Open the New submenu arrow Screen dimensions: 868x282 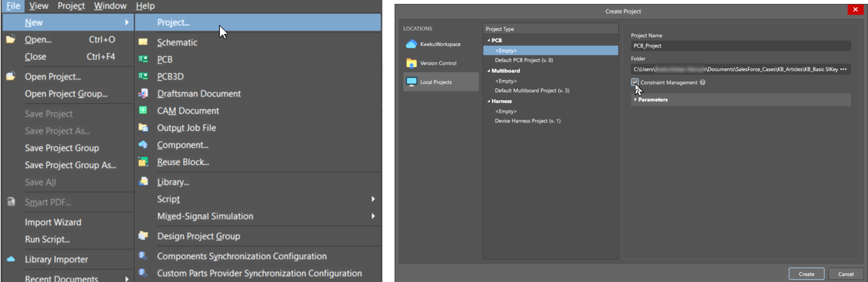[x=127, y=22]
